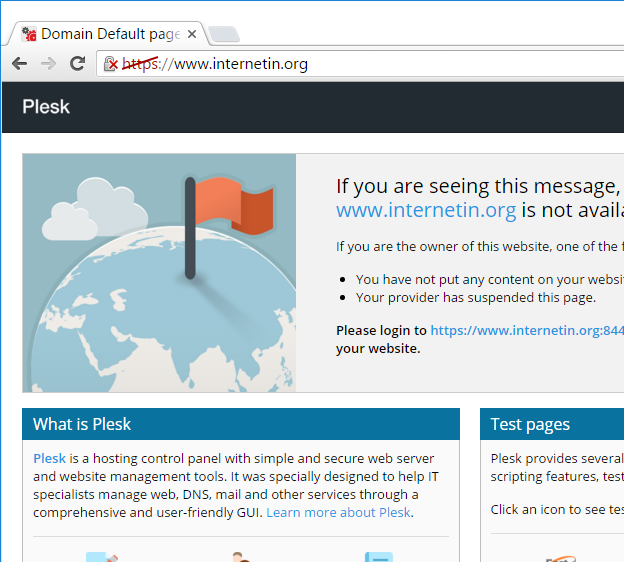Open the Learn more about Plesk link
The width and height of the screenshot is (624, 562).
point(339,512)
